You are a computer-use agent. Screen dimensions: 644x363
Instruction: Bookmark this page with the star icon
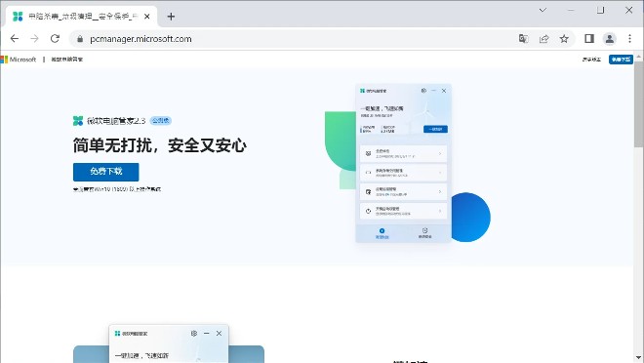tap(564, 39)
